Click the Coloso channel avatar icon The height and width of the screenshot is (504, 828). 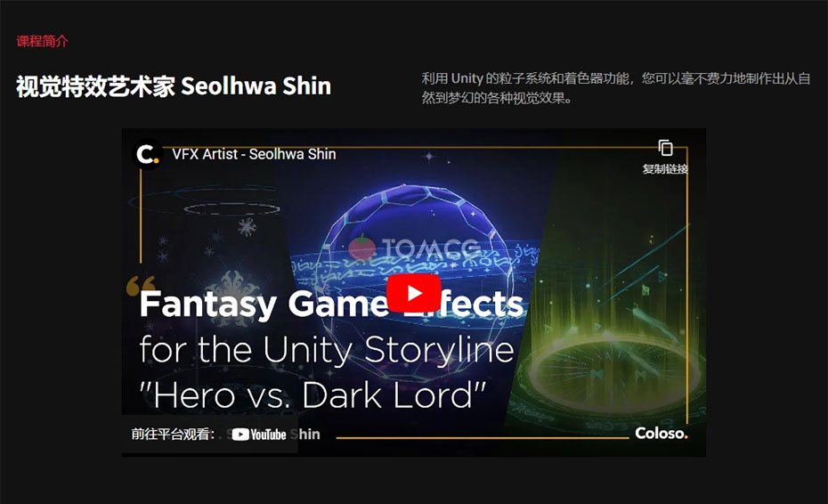[x=147, y=154]
